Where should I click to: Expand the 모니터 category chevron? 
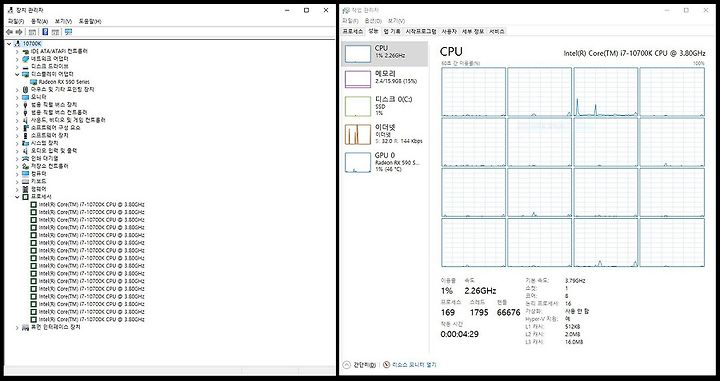coord(17,97)
